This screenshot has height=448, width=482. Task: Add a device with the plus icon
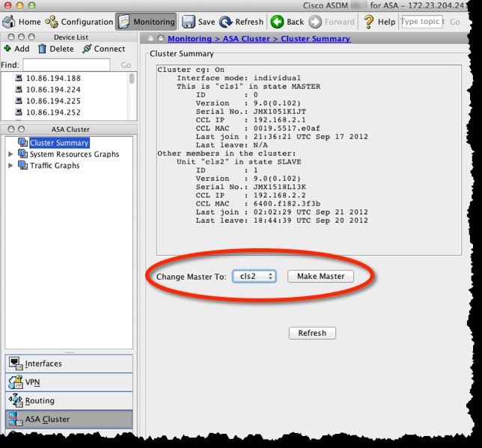coord(7,49)
